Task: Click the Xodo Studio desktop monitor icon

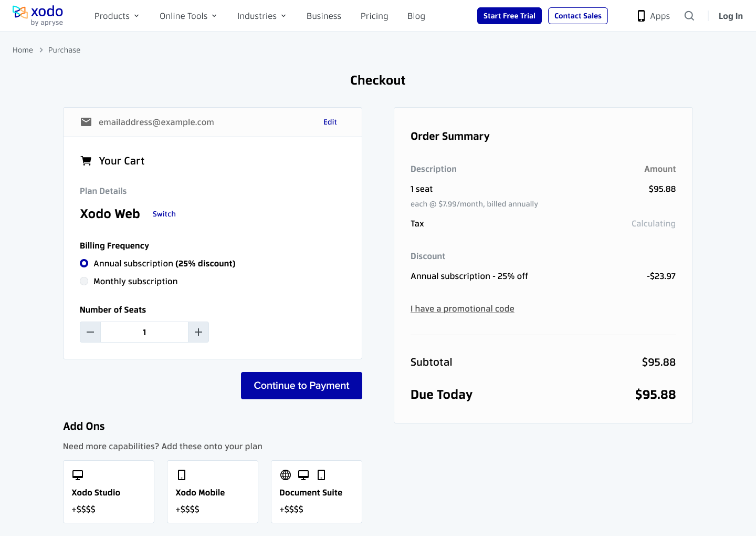Action: coord(78,475)
